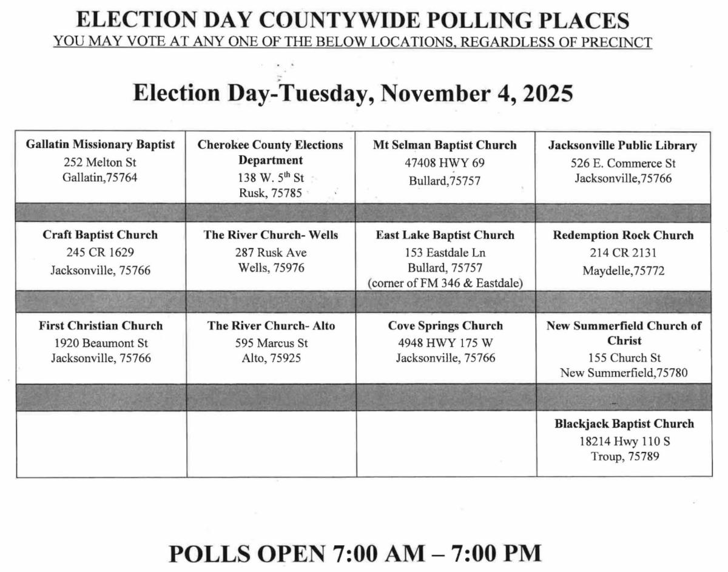Click the East Lake Baptist Church title
Screen dimensions: 728x572
(445, 235)
